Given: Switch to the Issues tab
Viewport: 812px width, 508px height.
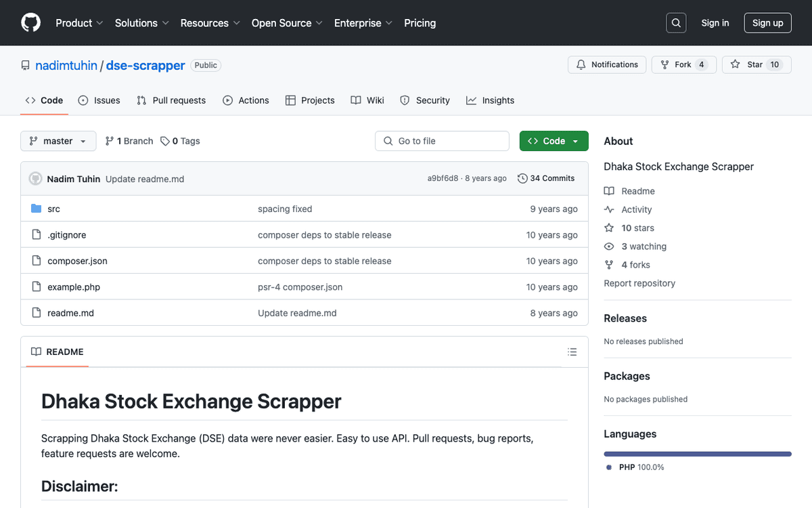Looking at the screenshot, I should tap(99, 100).
